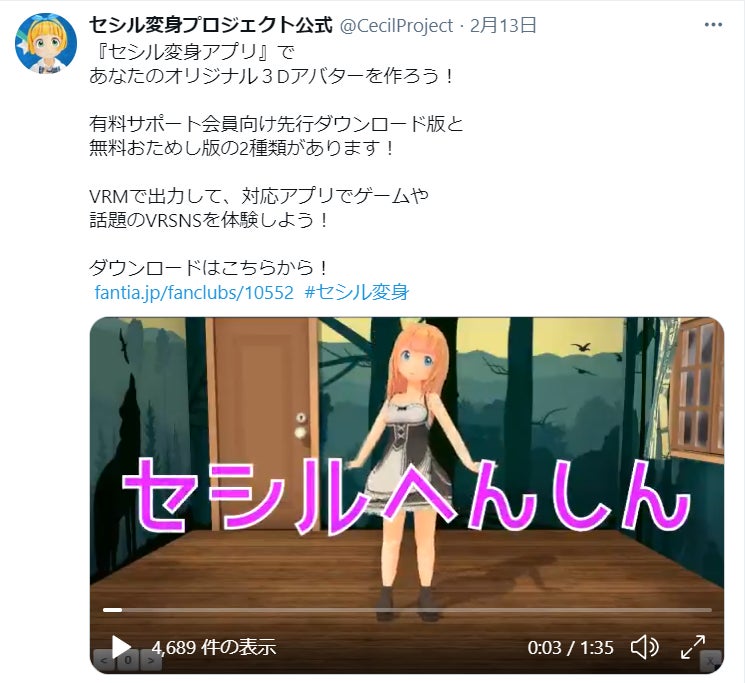Click the @CecilProject handle

tap(396, 26)
